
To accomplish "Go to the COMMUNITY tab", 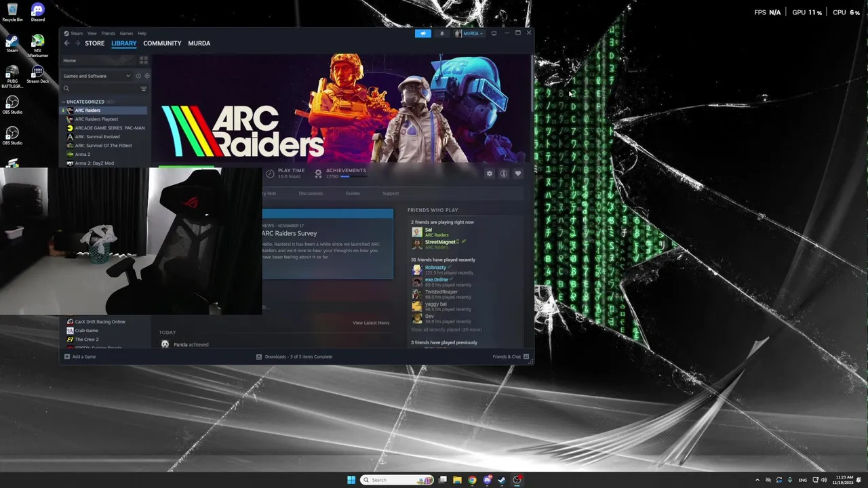I will point(162,43).
